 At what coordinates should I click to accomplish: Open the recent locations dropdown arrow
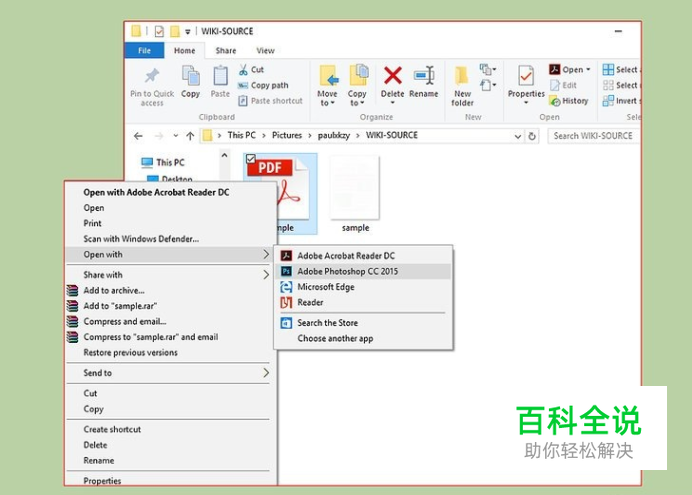(x=176, y=135)
